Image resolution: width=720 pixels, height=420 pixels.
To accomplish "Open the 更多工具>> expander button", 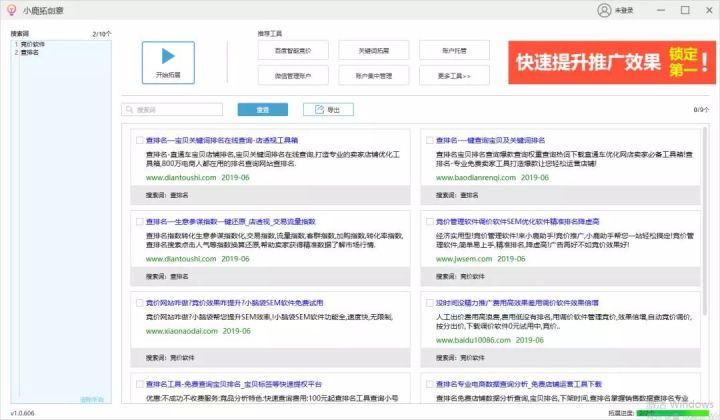I will 454,76.
